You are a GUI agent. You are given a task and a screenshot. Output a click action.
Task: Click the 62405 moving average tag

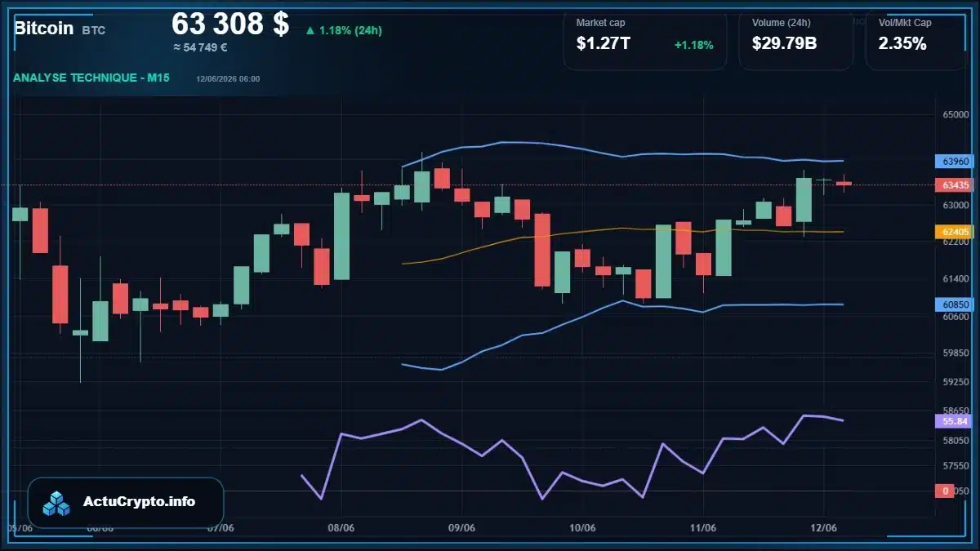coord(955,232)
